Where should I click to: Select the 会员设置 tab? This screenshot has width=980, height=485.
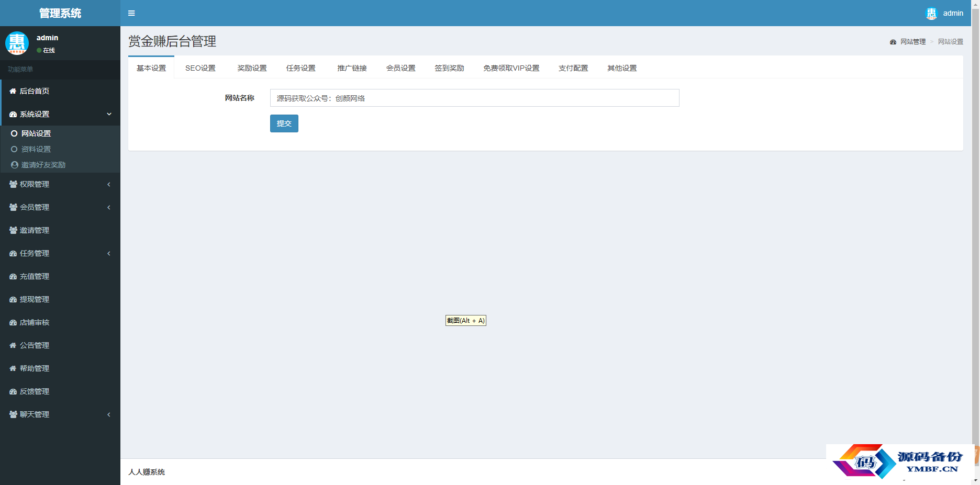tap(400, 68)
